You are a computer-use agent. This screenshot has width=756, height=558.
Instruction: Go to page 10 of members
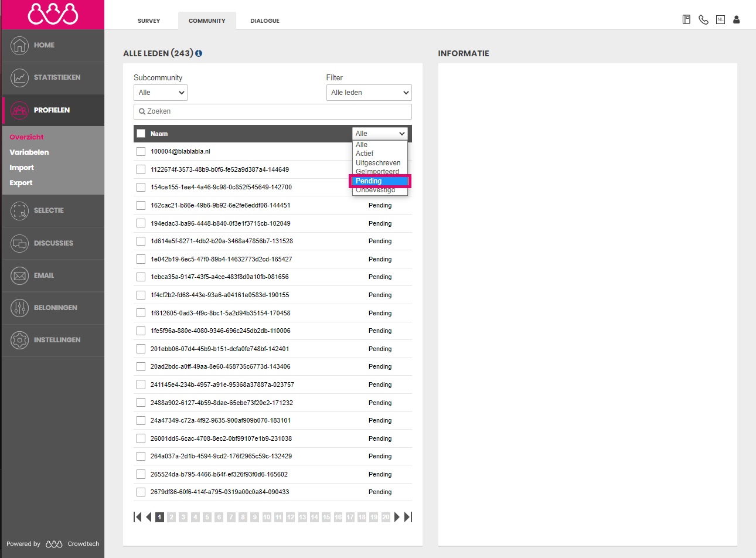pyautogui.click(x=267, y=517)
